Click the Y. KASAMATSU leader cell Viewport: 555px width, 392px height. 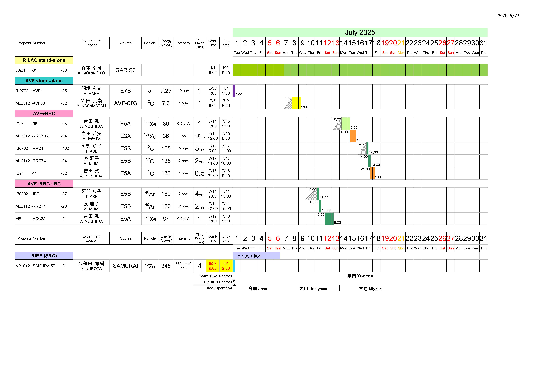[x=91, y=103]
